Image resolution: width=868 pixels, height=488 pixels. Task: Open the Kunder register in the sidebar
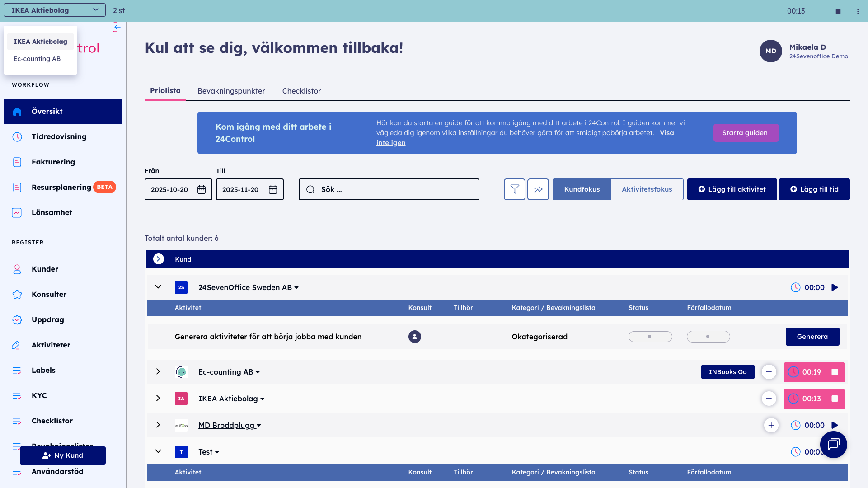click(x=45, y=269)
